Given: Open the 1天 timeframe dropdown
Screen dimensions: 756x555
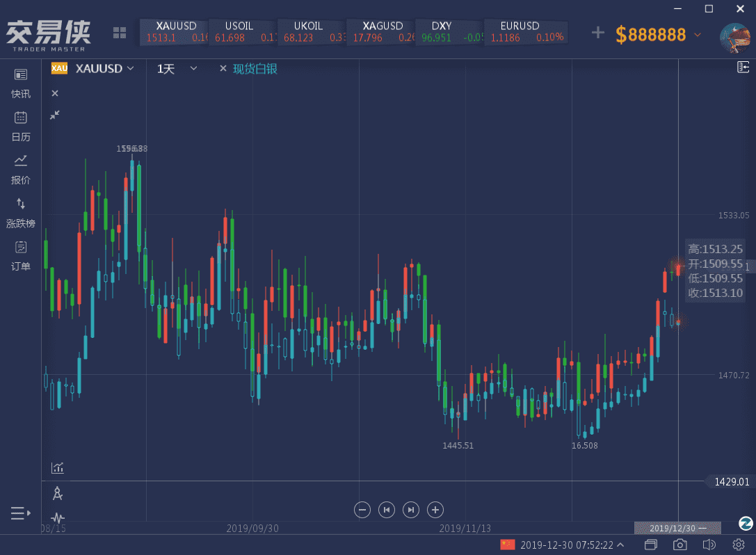Looking at the screenshot, I should 193,68.
